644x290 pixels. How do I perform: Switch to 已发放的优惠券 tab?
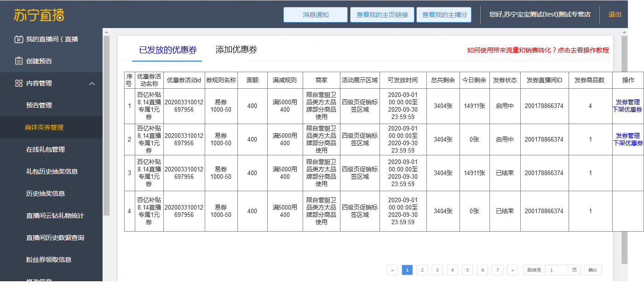[x=167, y=50]
